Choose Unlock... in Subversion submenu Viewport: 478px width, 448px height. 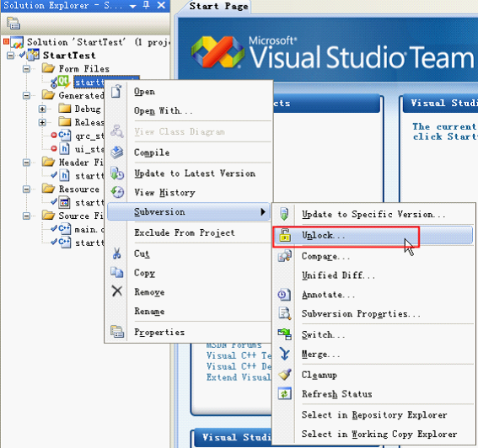[373, 235]
